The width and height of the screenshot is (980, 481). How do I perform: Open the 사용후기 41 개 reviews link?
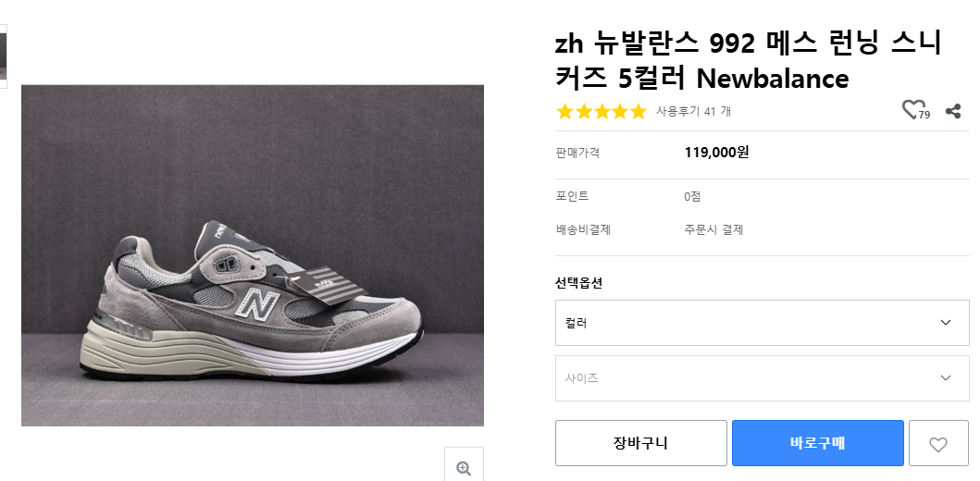pos(693,112)
